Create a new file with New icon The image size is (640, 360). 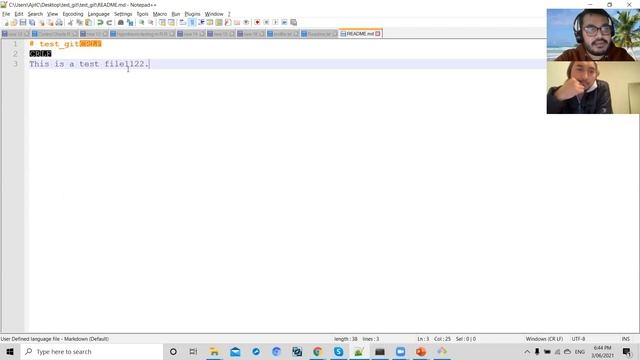tap(6, 22)
